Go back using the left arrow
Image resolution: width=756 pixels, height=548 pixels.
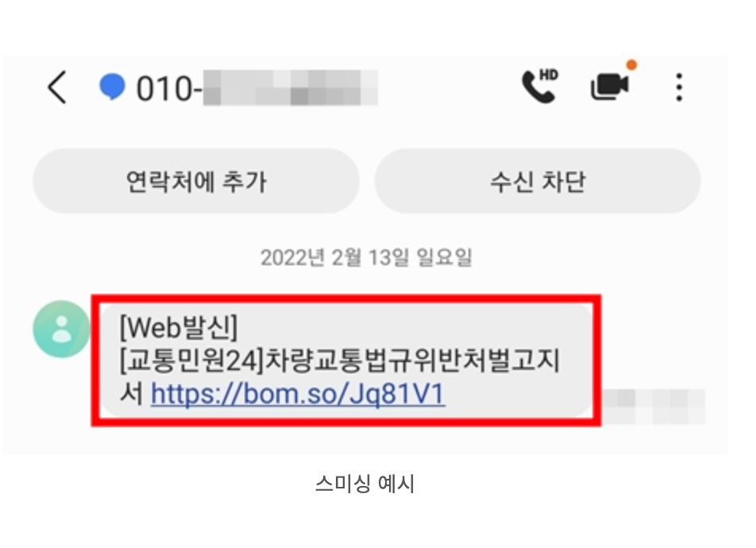tap(57, 87)
